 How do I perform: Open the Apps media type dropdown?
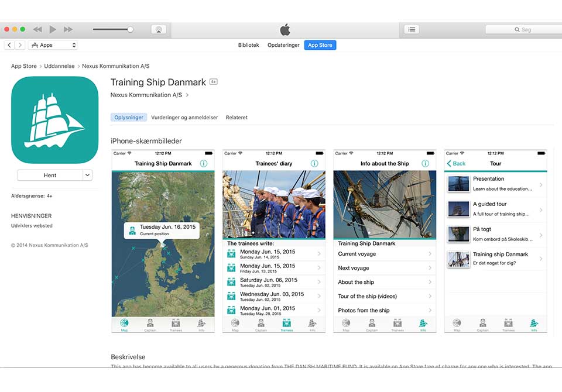53,45
